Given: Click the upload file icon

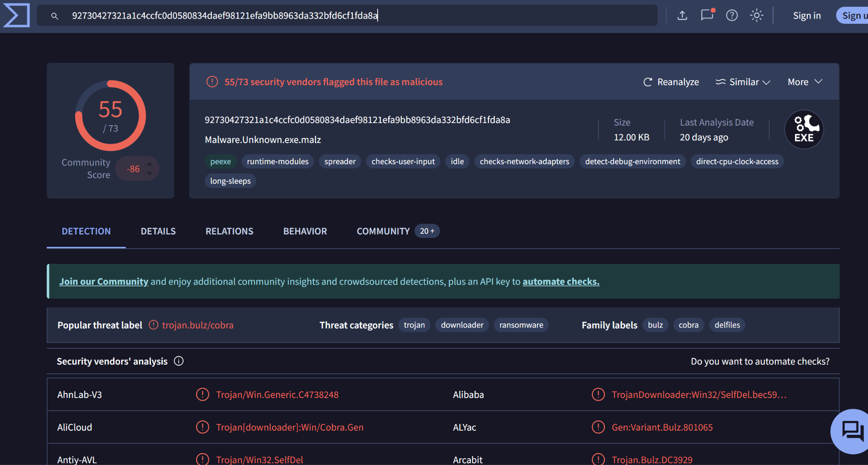Looking at the screenshot, I should (682, 16).
